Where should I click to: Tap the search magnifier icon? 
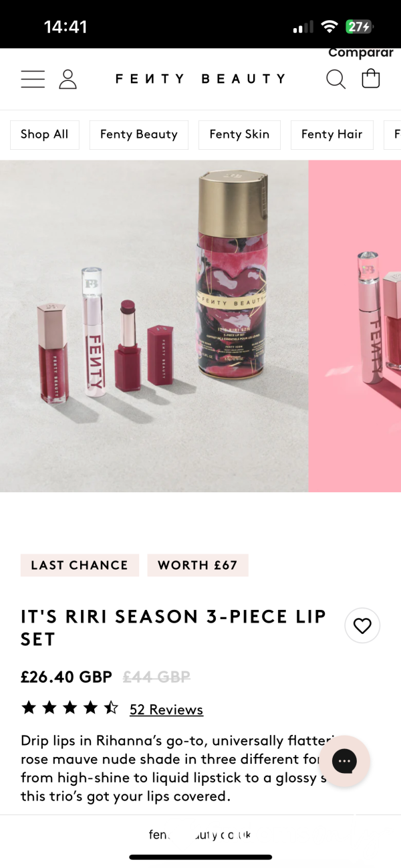(x=336, y=79)
